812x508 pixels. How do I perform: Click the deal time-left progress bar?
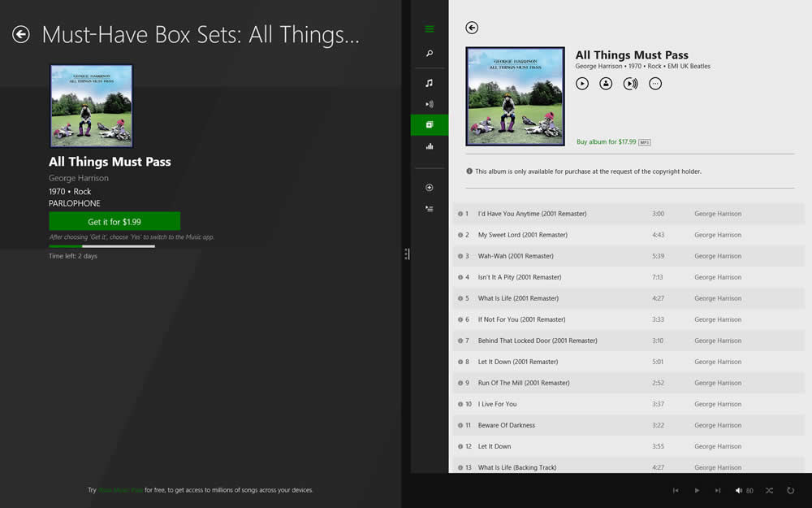(102, 246)
